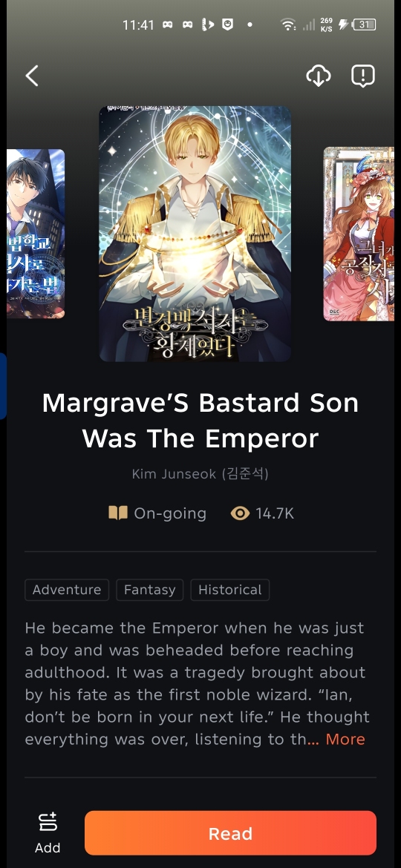Viewport: 401px width, 868px height.
Task: Start reading with the Read button
Action: point(230,833)
